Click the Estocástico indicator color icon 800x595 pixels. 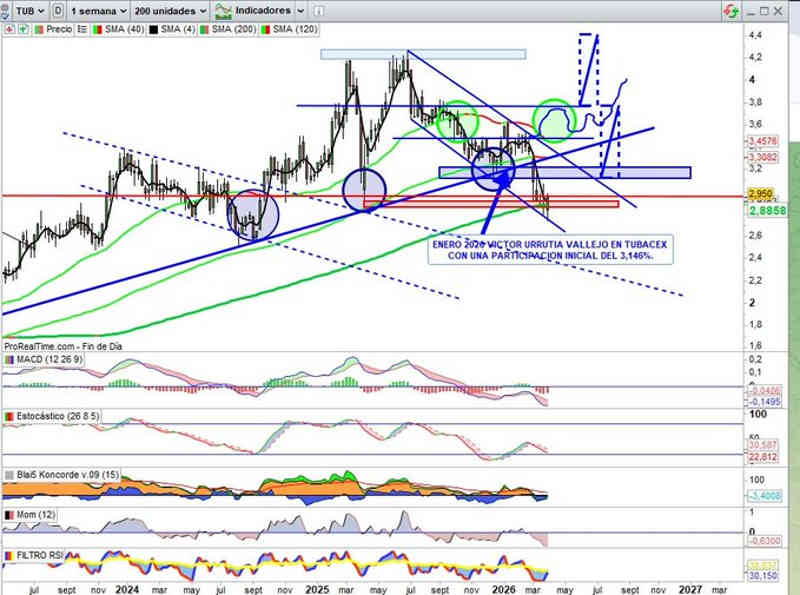pos(9,415)
